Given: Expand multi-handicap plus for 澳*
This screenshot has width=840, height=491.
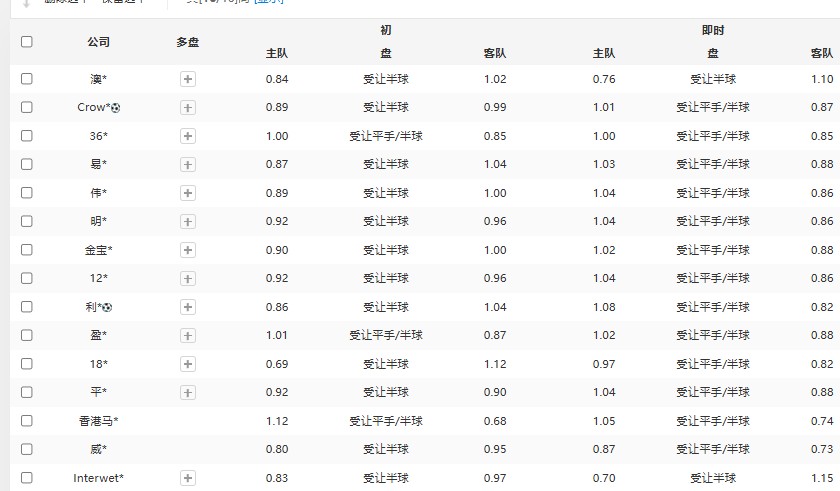Looking at the screenshot, I should [188, 79].
